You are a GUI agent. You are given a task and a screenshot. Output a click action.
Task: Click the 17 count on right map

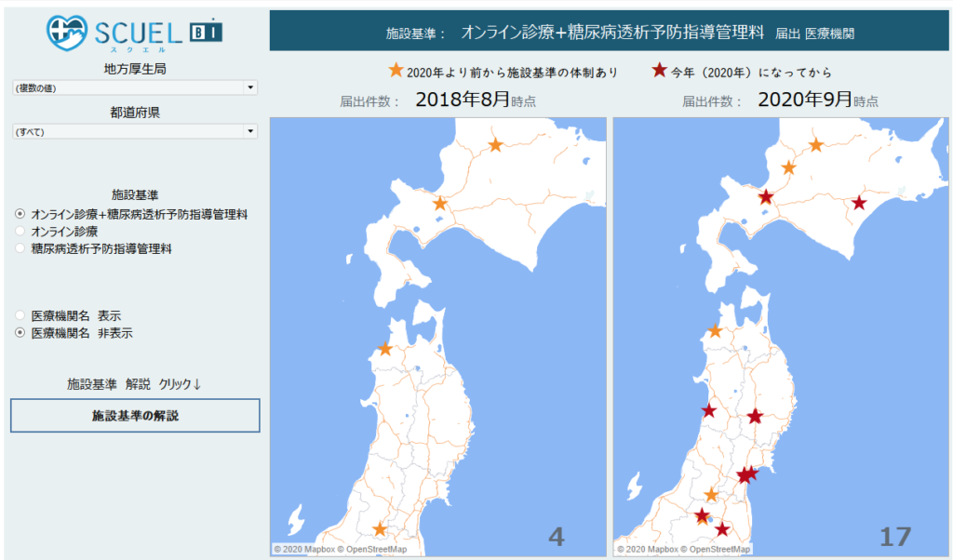click(895, 537)
